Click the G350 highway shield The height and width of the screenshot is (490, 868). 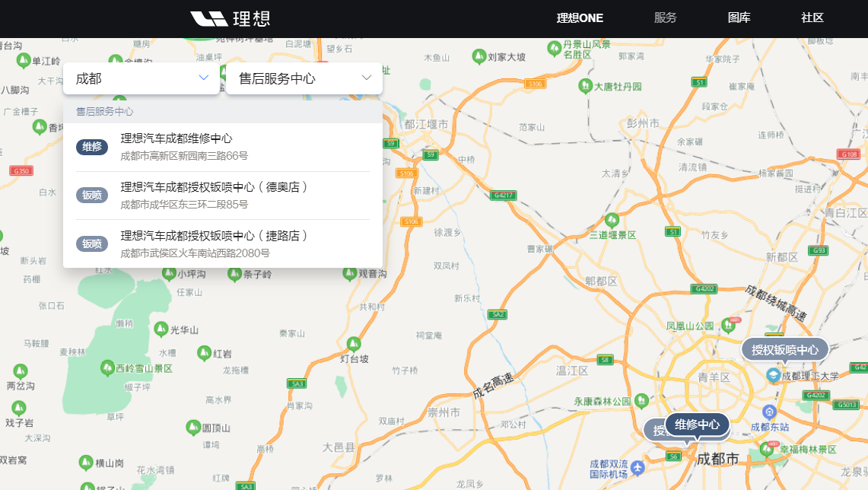pyautogui.click(x=21, y=170)
